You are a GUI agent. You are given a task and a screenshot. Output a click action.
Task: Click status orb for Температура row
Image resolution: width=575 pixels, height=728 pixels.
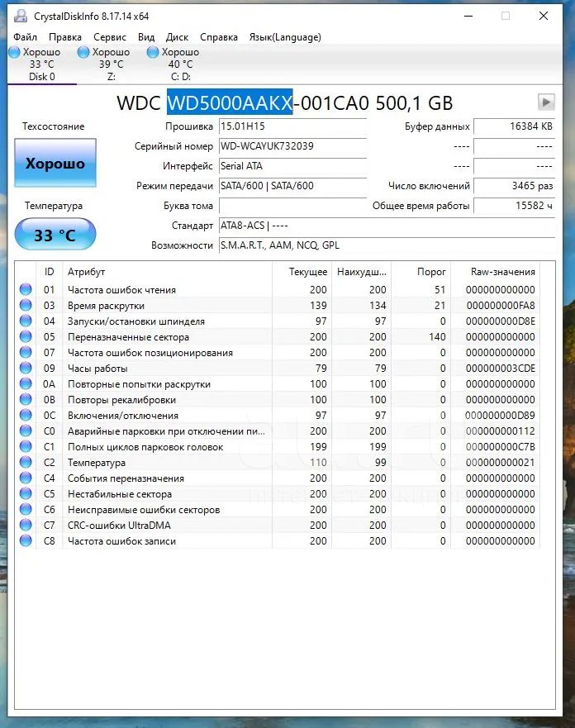click(x=26, y=463)
